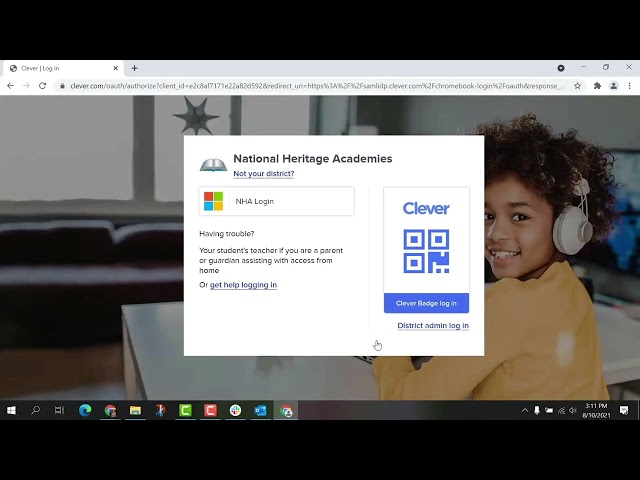Image resolution: width=640 pixels, height=480 pixels.
Task: Click the Clever wordmark logo
Action: 426,208
